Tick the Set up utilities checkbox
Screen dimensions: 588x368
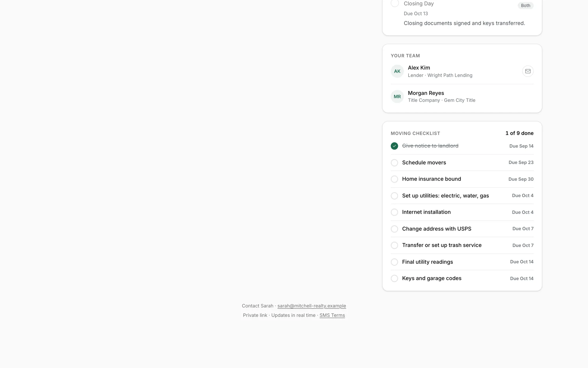point(394,196)
